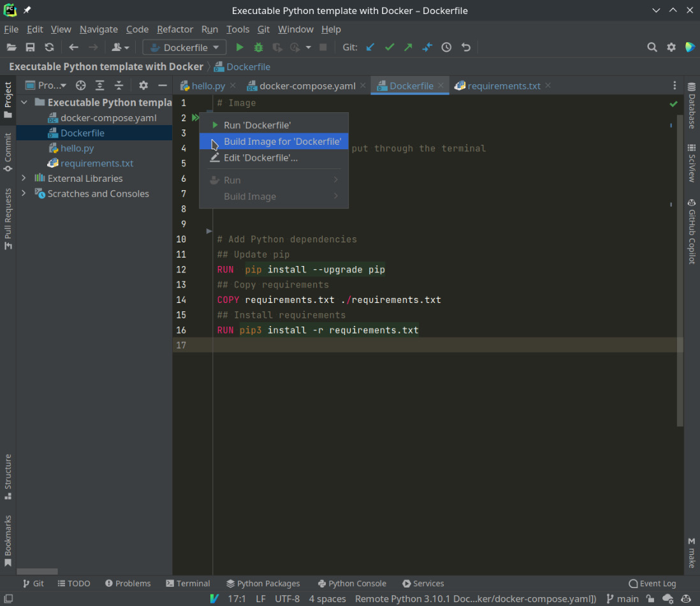Open the Terminal tool window
Screen dimensions: 700x606
(188, 583)
